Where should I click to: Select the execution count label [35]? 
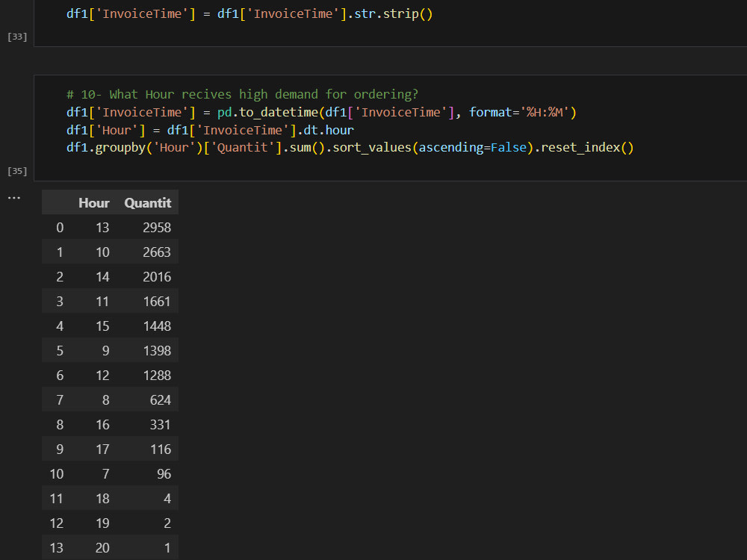pos(17,171)
